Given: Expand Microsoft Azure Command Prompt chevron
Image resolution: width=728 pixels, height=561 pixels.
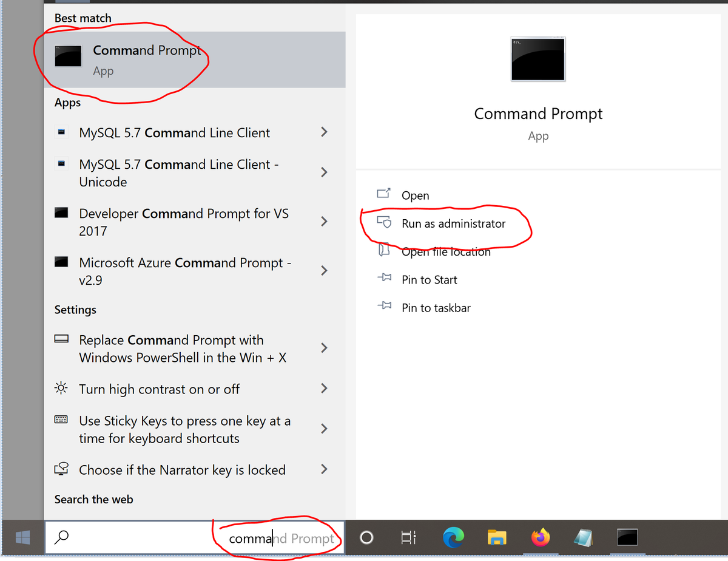Looking at the screenshot, I should pos(324,270).
